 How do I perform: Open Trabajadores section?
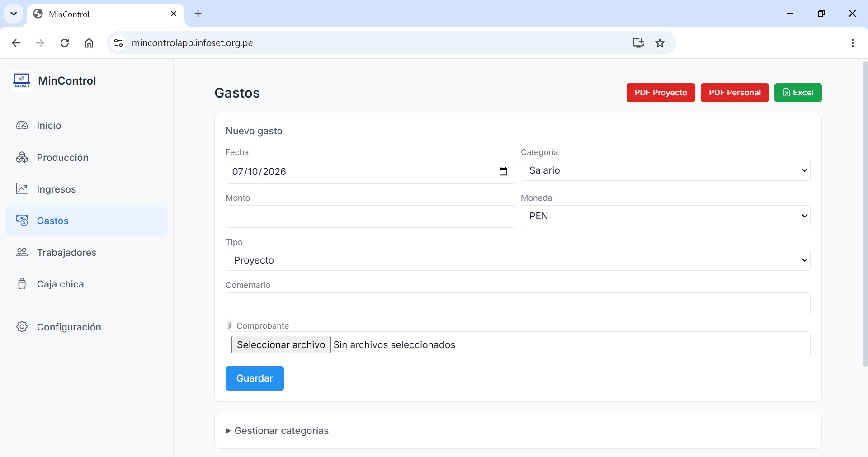[86, 252]
